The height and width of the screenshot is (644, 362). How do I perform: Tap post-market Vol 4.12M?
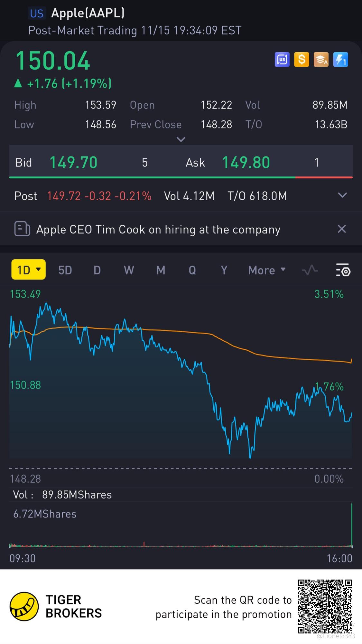[x=189, y=196]
